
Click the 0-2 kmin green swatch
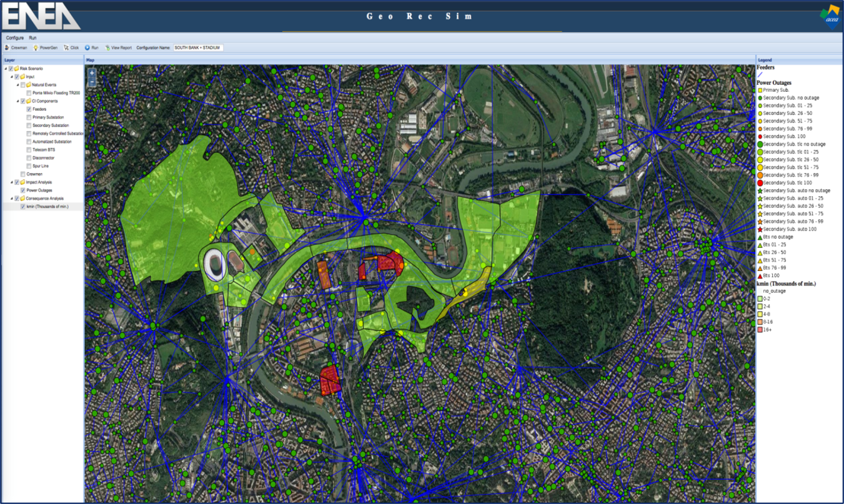click(x=760, y=299)
